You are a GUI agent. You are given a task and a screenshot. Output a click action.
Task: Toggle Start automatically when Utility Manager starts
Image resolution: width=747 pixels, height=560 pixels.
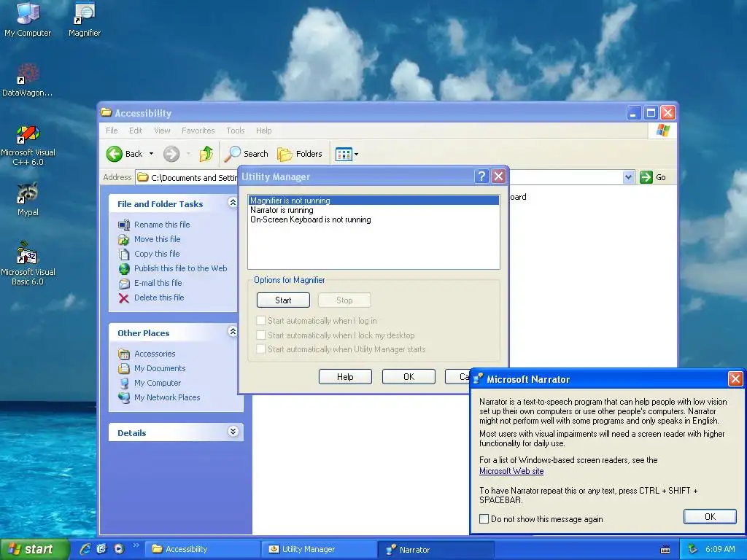click(260, 349)
